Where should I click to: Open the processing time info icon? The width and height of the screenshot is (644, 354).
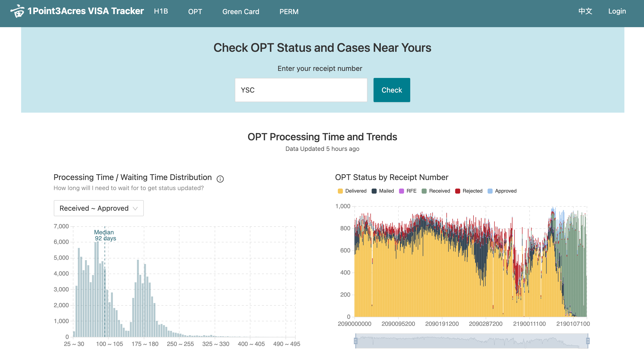pyautogui.click(x=220, y=179)
